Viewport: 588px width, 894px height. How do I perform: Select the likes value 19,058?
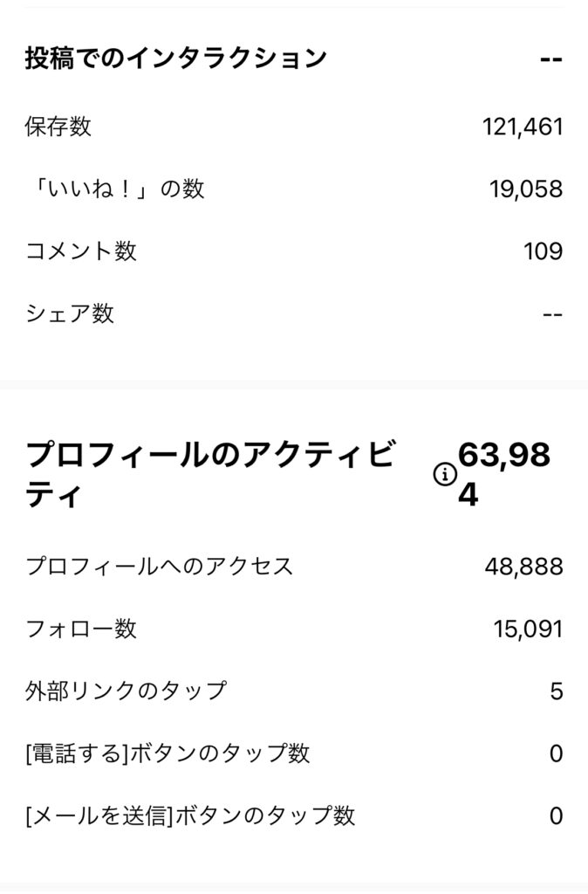click(526, 189)
